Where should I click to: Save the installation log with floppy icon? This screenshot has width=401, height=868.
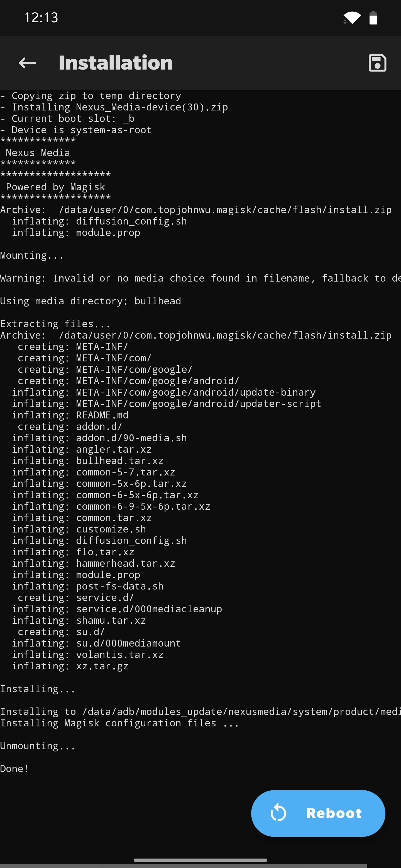[x=377, y=63]
